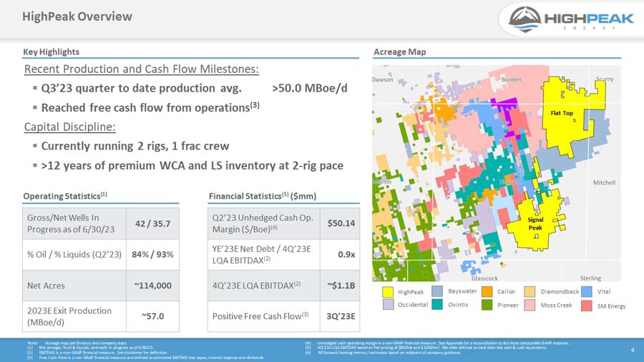Click the Glasscock county label on map

[x=484, y=278]
